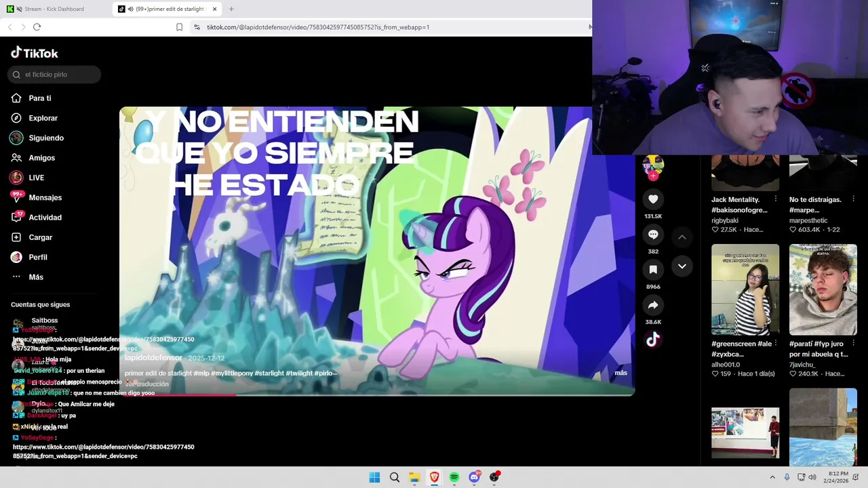Viewport: 868px width, 488px height.
Task: Open the presentation screen video thumbnail
Action: click(745, 432)
